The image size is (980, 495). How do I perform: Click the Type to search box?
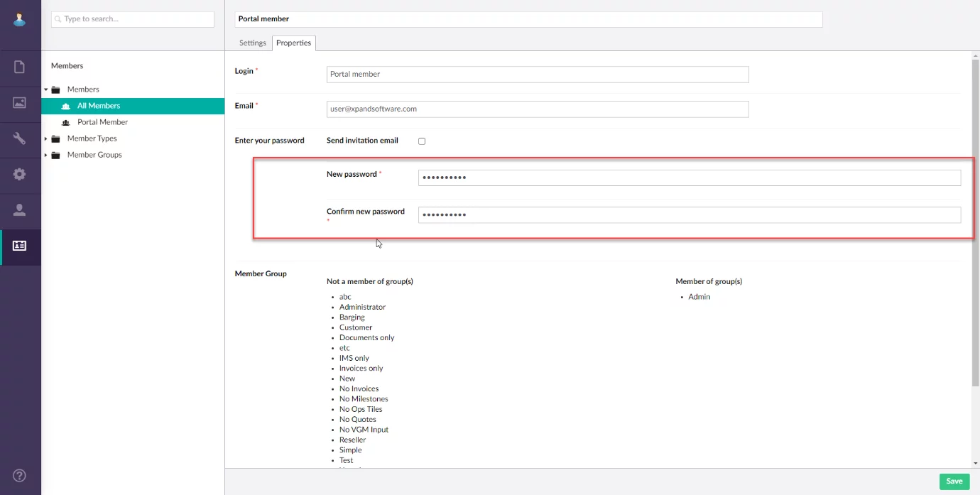click(133, 19)
